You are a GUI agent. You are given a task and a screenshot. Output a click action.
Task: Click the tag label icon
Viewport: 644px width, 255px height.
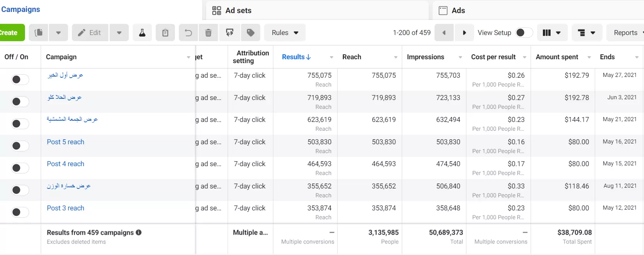[251, 33]
